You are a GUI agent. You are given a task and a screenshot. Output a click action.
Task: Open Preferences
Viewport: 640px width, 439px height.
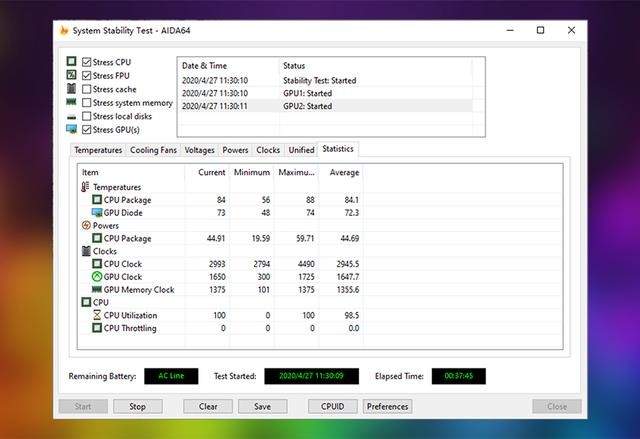click(x=387, y=406)
